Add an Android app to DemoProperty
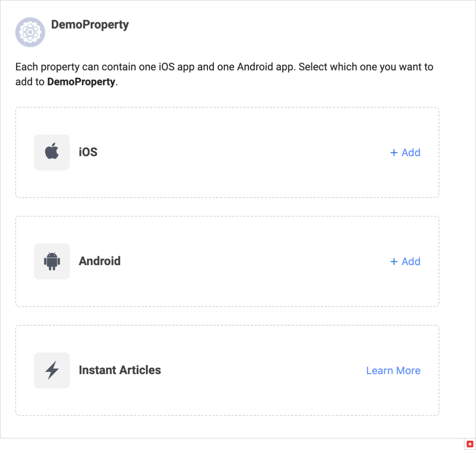 click(x=405, y=262)
